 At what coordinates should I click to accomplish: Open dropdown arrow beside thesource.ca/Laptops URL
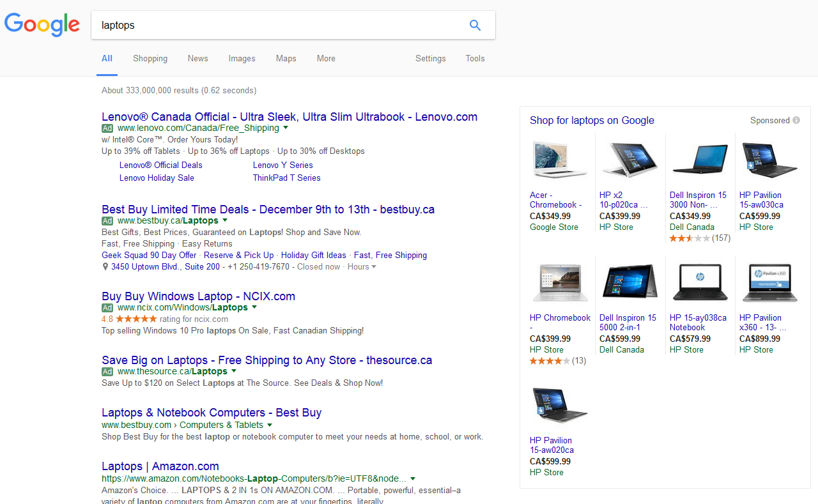[x=234, y=371]
